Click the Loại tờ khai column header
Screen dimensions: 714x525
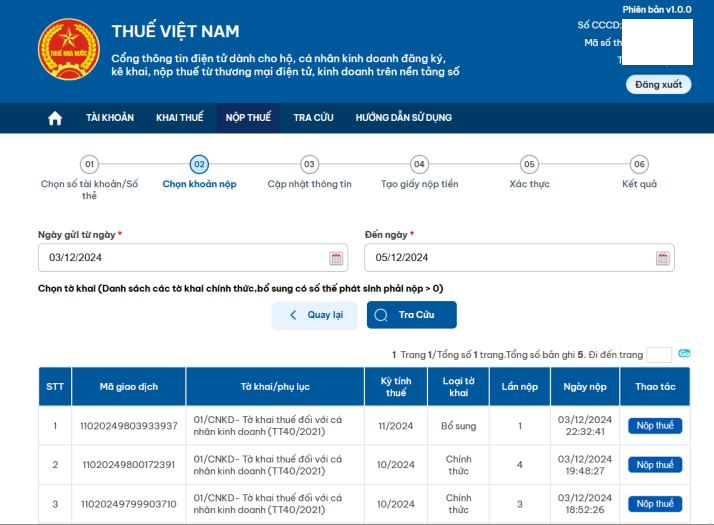click(459, 387)
